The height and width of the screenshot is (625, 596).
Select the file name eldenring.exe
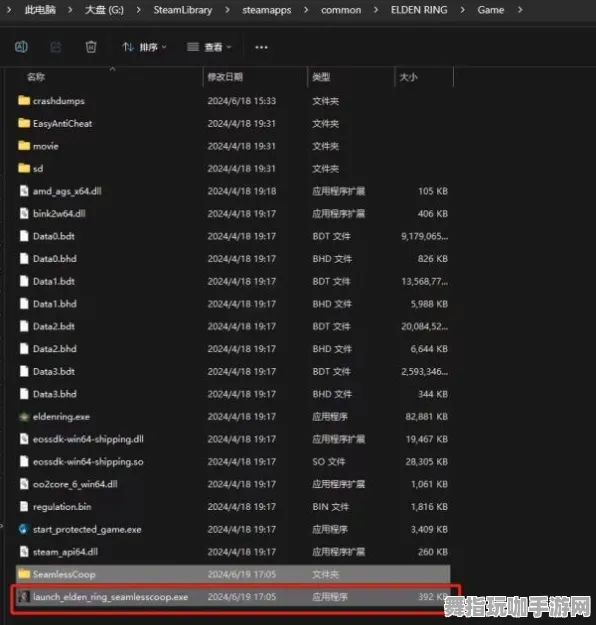[61, 417]
